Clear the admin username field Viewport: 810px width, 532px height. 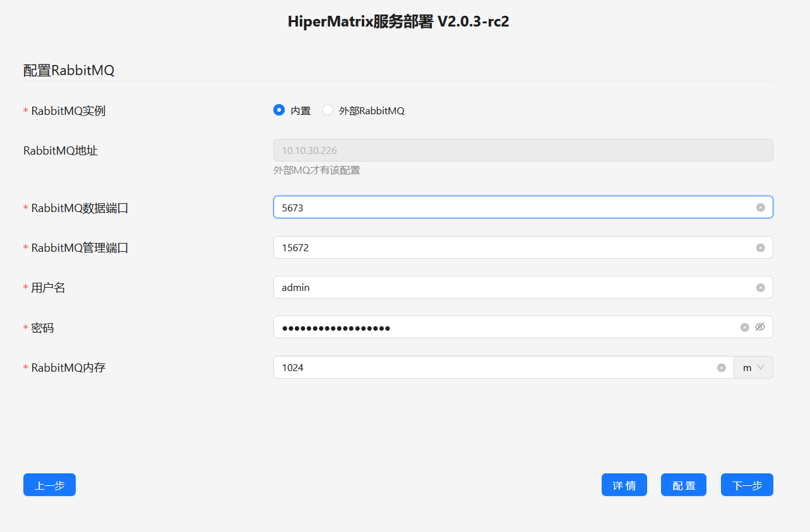tap(760, 288)
